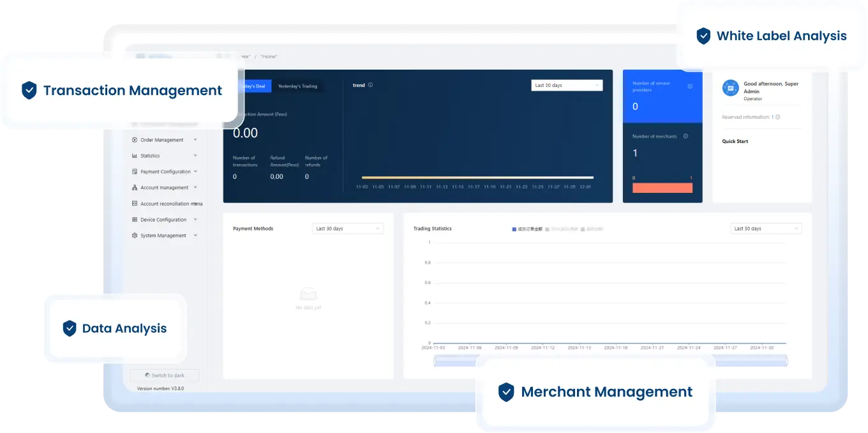Open Trading Statistics Last 30 days dropdown
This screenshot has width=868, height=433.
765,229
